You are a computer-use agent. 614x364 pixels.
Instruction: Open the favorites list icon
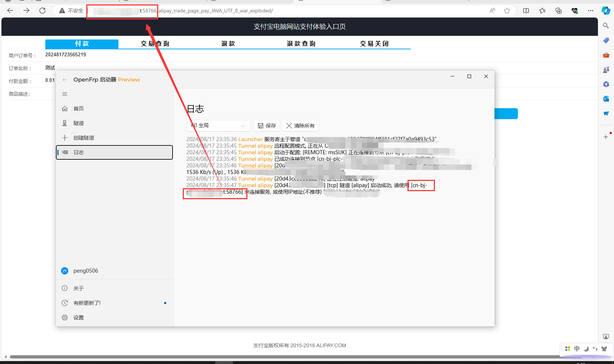pos(542,11)
